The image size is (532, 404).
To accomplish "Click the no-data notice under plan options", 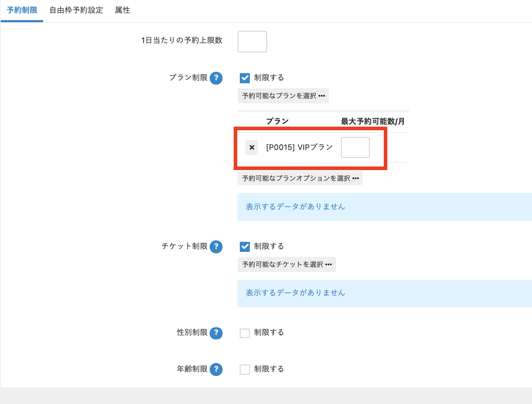I will (x=295, y=207).
